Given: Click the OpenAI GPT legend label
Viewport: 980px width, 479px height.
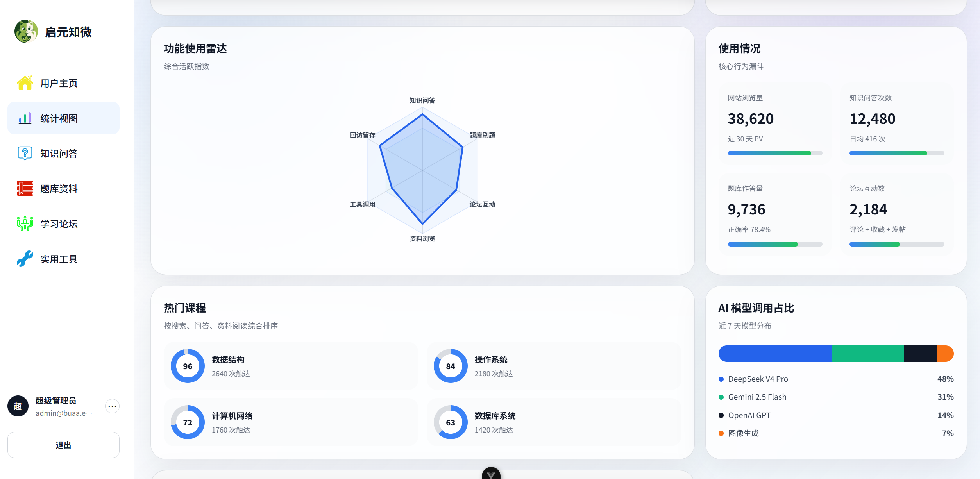Looking at the screenshot, I should tap(749, 415).
